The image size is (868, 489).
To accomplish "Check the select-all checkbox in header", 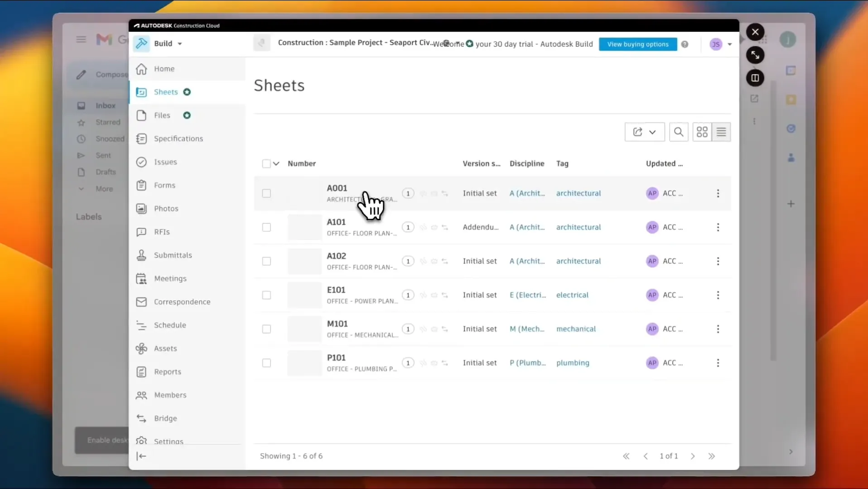I will click(266, 163).
